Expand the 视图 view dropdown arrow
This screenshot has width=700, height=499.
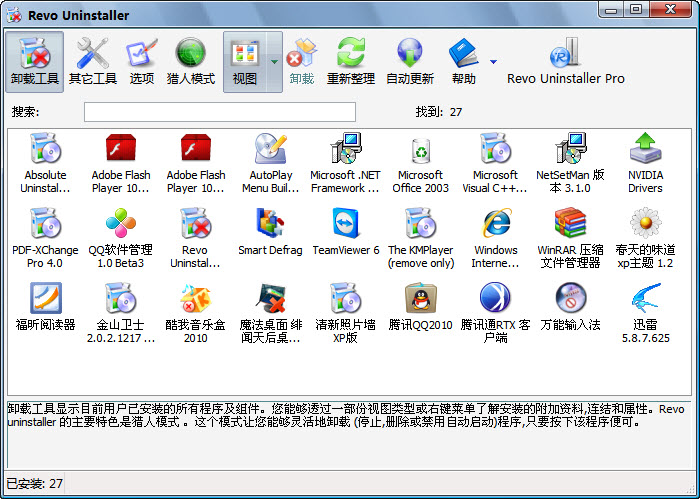[275, 62]
